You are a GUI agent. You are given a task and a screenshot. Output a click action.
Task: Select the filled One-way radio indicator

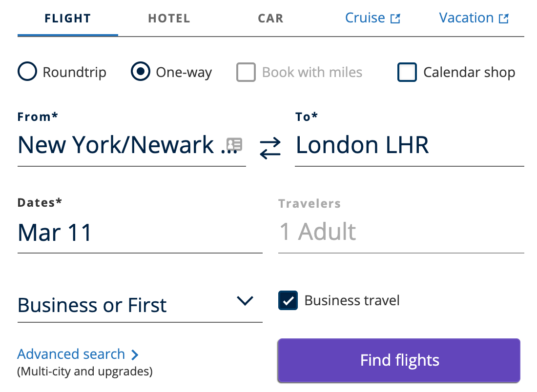(141, 72)
